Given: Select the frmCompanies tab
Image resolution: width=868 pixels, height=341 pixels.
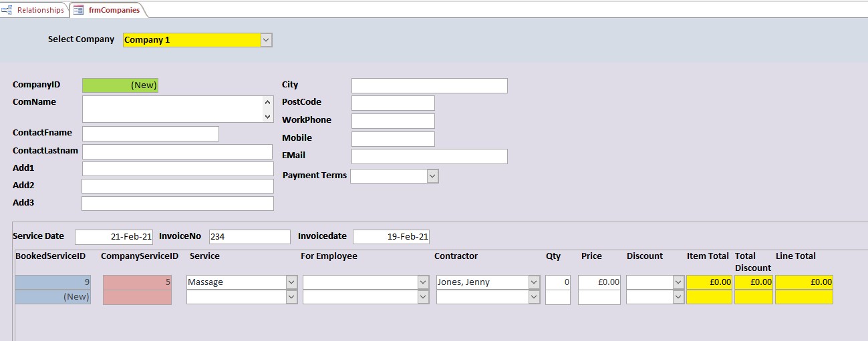Looking at the screenshot, I should click(x=108, y=10).
